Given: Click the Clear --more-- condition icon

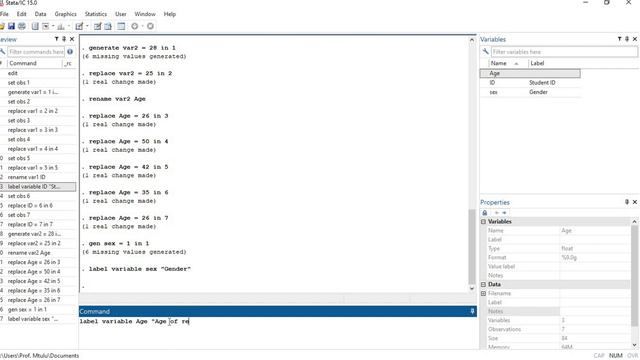Looking at the screenshot, I should pos(135,26).
